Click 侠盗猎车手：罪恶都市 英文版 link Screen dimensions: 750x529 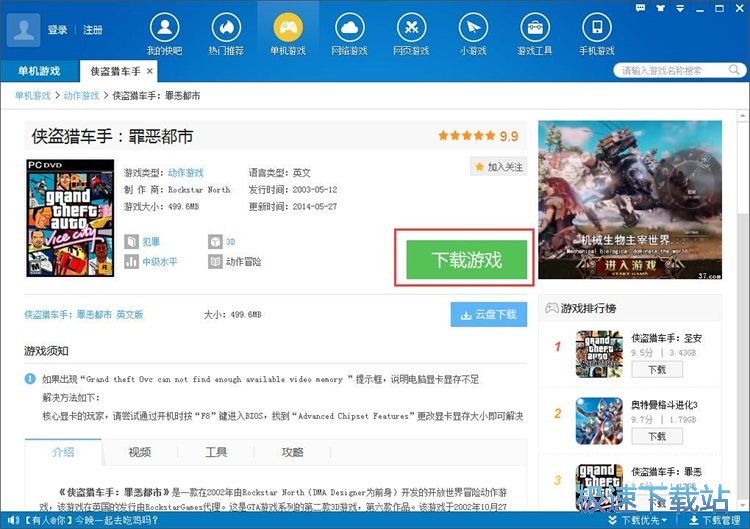coord(84,314)
